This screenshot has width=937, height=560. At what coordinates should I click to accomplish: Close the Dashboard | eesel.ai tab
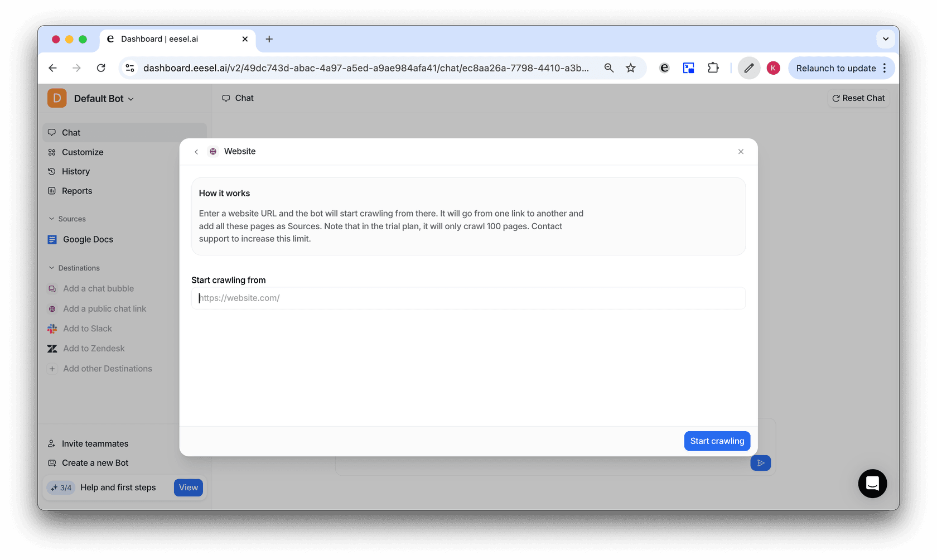245,39
